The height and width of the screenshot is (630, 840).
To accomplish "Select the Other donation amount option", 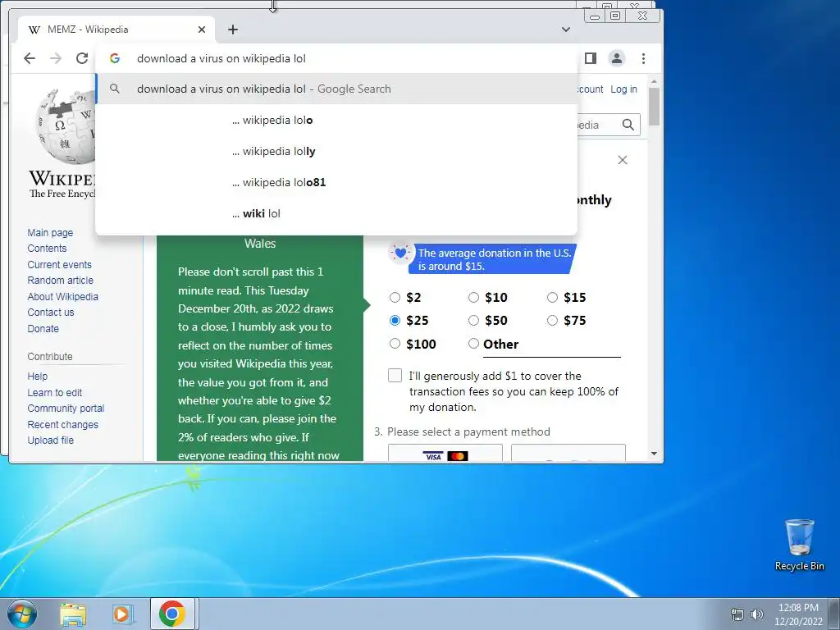I will (x=473, y=344).
